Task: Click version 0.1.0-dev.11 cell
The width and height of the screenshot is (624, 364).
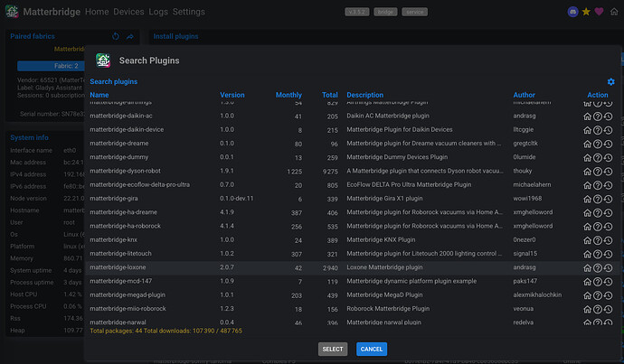Action: [236, 199]
